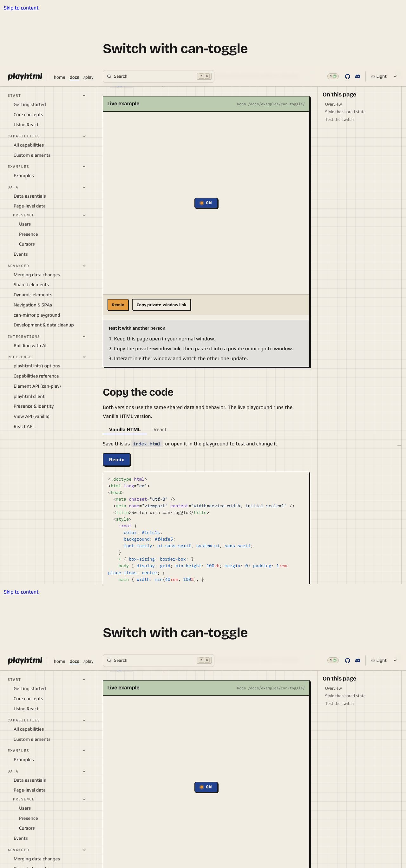Toggle the ON switch in the upper Live example
The height and width of the screenshot is (868, 406).
(x=206, y=203)
